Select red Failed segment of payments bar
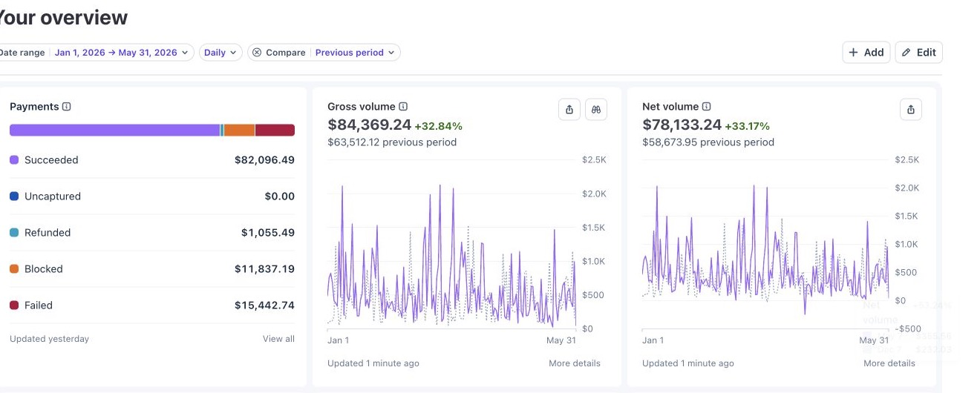The height and width of the screenshot is (393, 980). pyautogui.click(x=275, y=131)
